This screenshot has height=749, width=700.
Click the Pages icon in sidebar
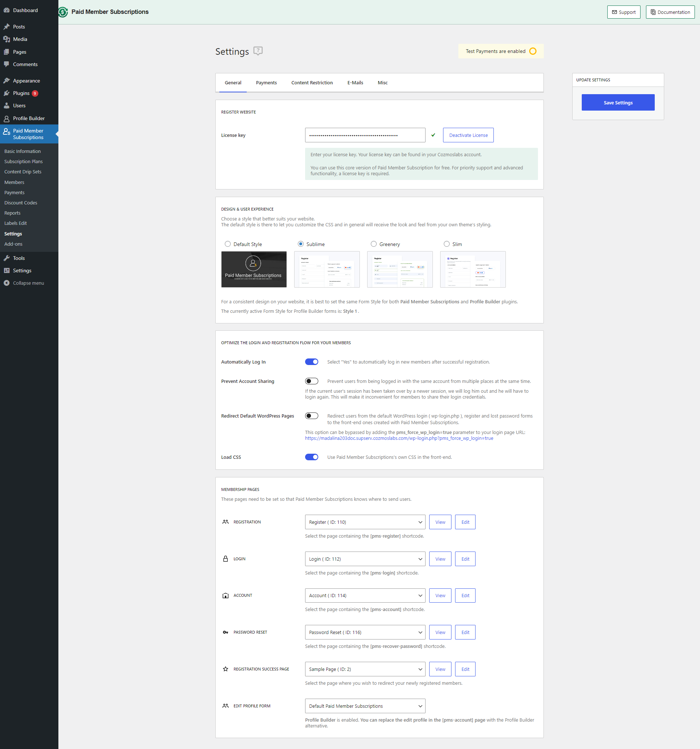(7, 52)
